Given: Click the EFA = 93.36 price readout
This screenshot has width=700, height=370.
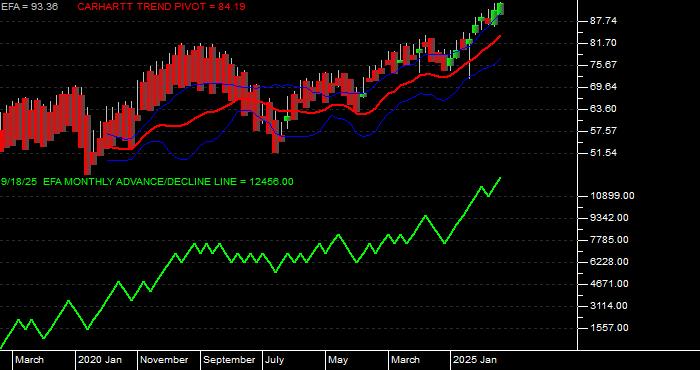Looking at the screenshot, I should coord(29,7).
